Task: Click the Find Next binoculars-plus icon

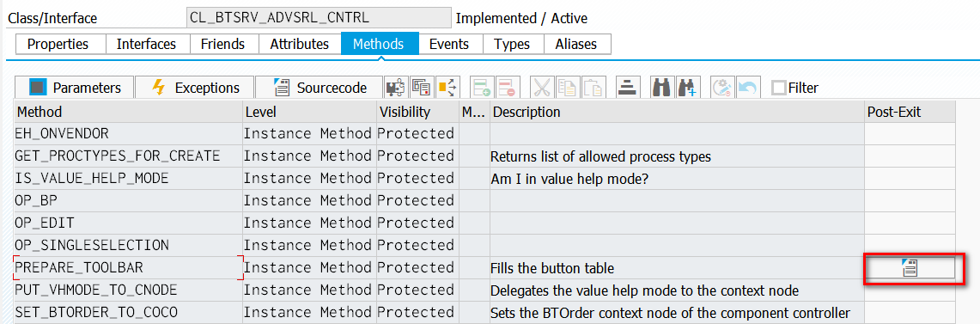Action: (x=687, y=88)
